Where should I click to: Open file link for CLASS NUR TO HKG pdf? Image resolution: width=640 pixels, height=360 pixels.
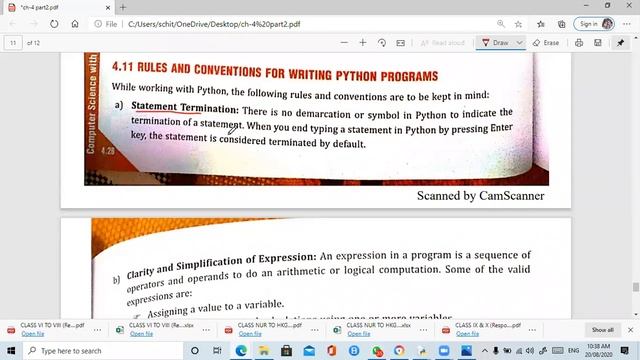pos(250,333)
